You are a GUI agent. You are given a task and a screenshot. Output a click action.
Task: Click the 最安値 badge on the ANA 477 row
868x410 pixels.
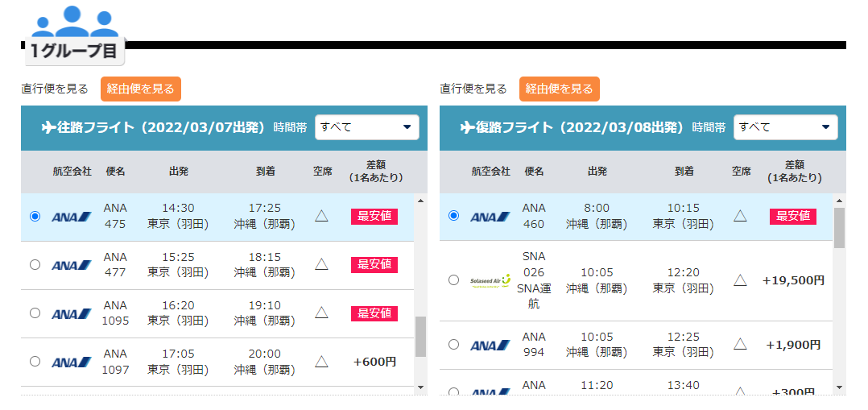click(374, 265)
